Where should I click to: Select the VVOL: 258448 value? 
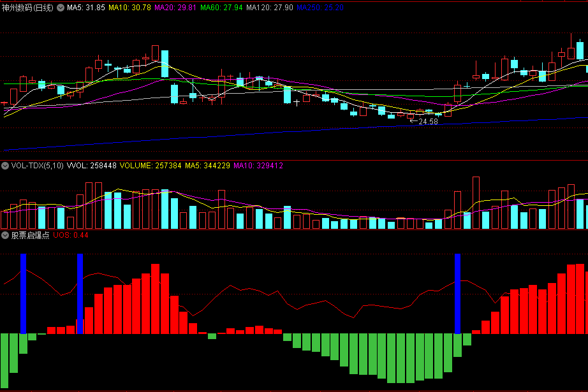tap(91, 166)
